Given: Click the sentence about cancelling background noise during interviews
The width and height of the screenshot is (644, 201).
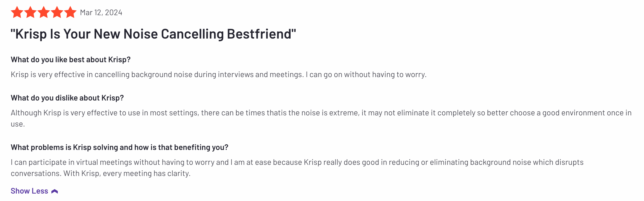Looking at the screenshot, I should pyautogui.click(x=157, y=74).
